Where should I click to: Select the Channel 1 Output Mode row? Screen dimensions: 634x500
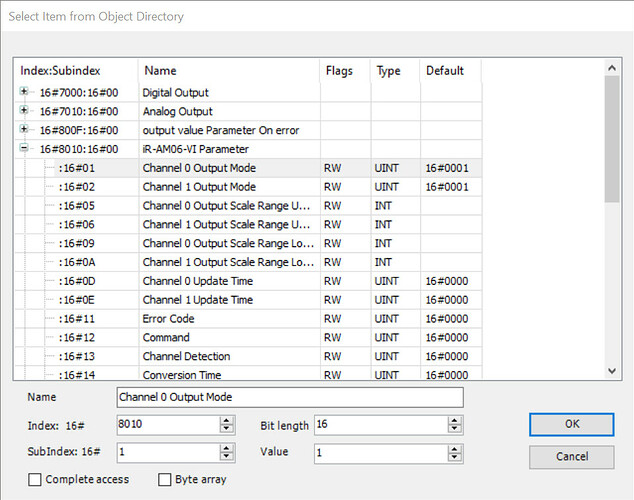(x=248, y=187)
